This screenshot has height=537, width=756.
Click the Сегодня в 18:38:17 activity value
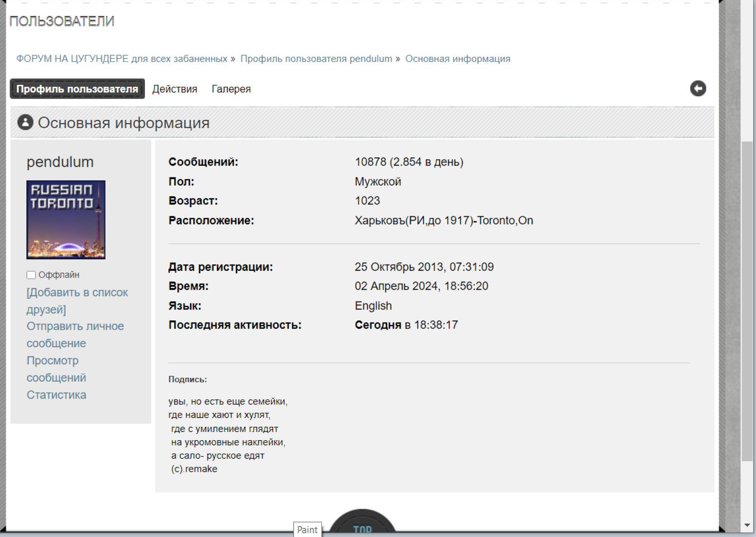click(406, 325)
